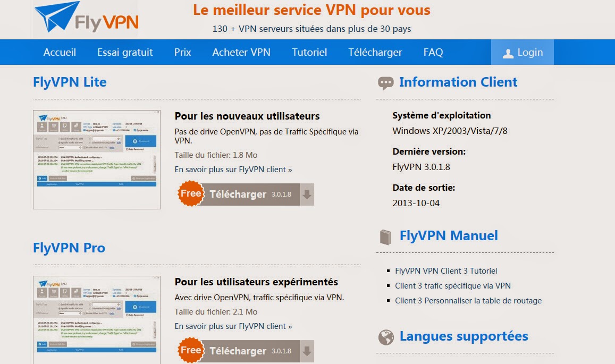The height and width of the screenshot is (364, 615).
Task: Open FlyVPN VPN Client 3 Tutoriel link
Action: pos(446,271)
